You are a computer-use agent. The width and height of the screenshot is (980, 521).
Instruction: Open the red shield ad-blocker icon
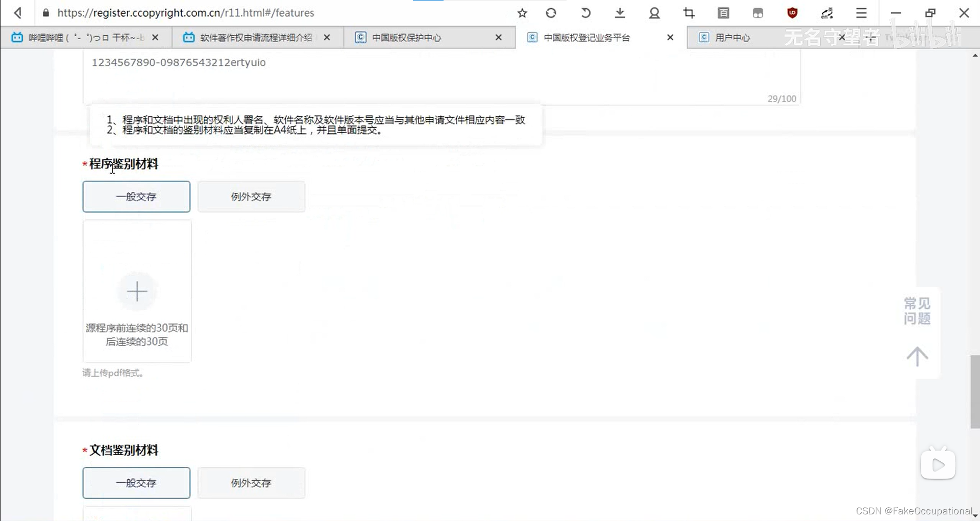click(792, 13)
